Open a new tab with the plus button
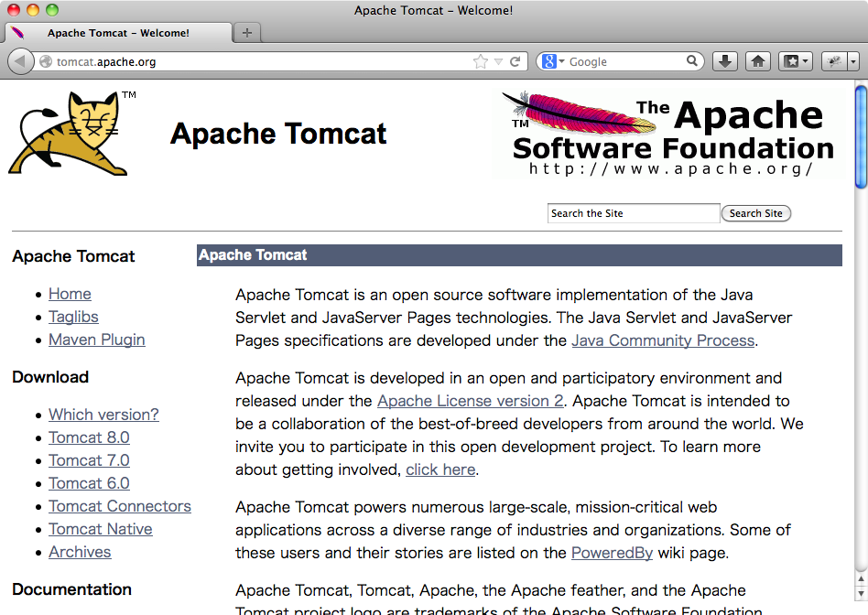 pos(247,33)
